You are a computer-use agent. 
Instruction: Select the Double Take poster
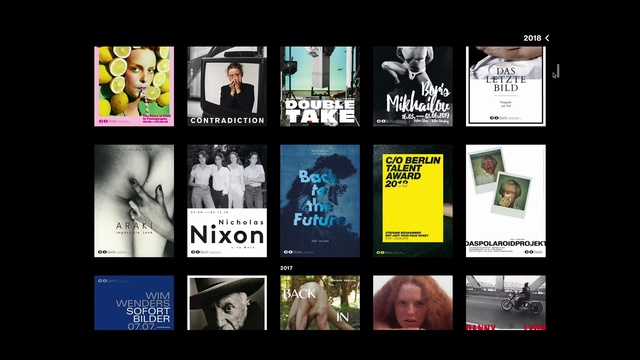(320, 86)
